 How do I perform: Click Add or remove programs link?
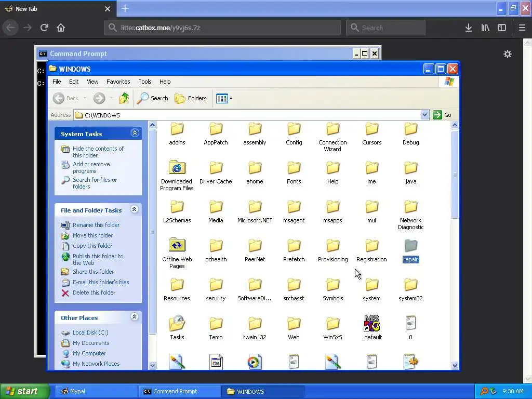coord(91,168)
